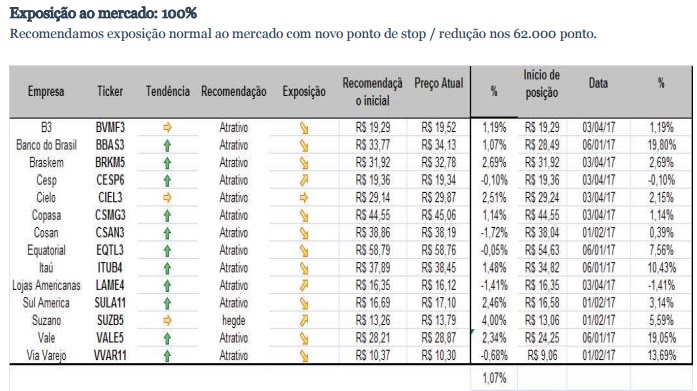697x391 pixels.
Task: Select the Preço Atual column header
Action: pos(439,83)
